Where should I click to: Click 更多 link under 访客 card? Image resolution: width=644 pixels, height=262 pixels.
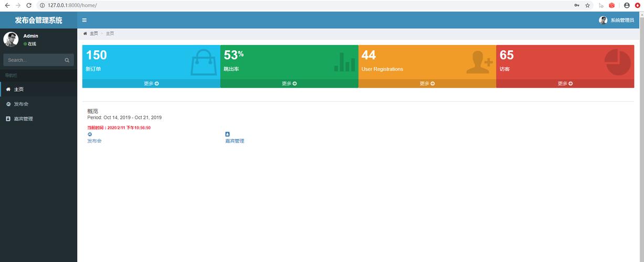coord(565,83)
